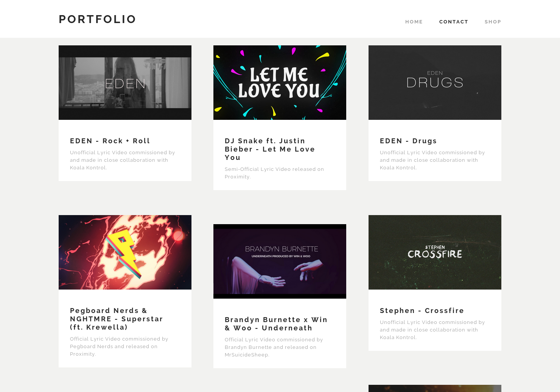The image size is (560, 392).
Task: Click the PORTFOLIO site logo
Action: coord(97,19)
